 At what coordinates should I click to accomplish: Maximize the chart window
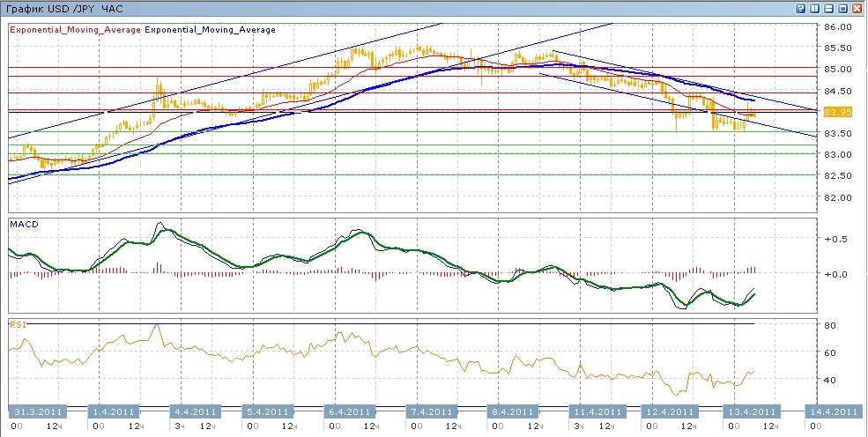point(843,8)
